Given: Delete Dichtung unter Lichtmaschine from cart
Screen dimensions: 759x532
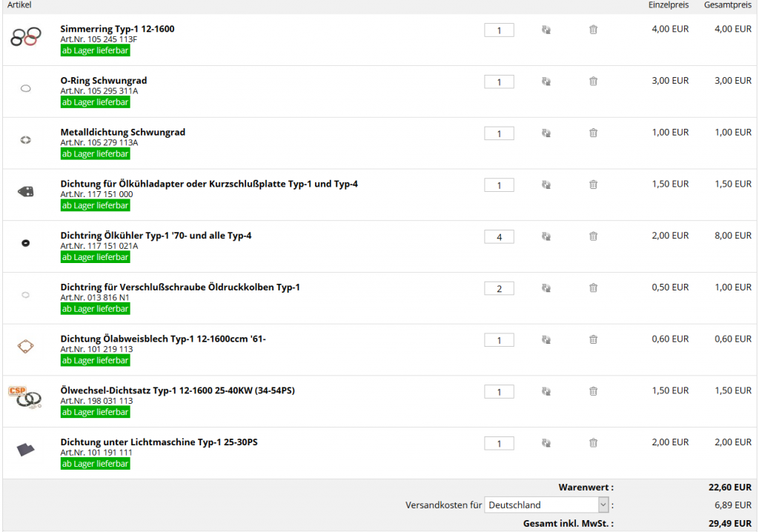Looking at the screenshot, I should [x=593, y=443].
